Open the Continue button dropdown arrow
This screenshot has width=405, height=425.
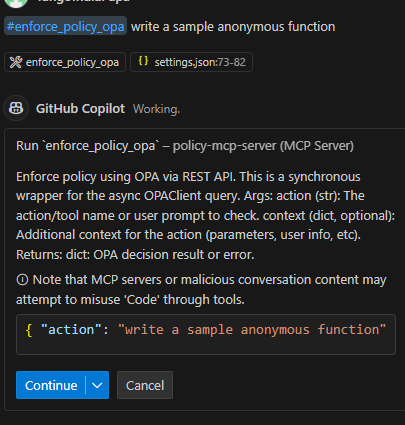coord(97,385)
